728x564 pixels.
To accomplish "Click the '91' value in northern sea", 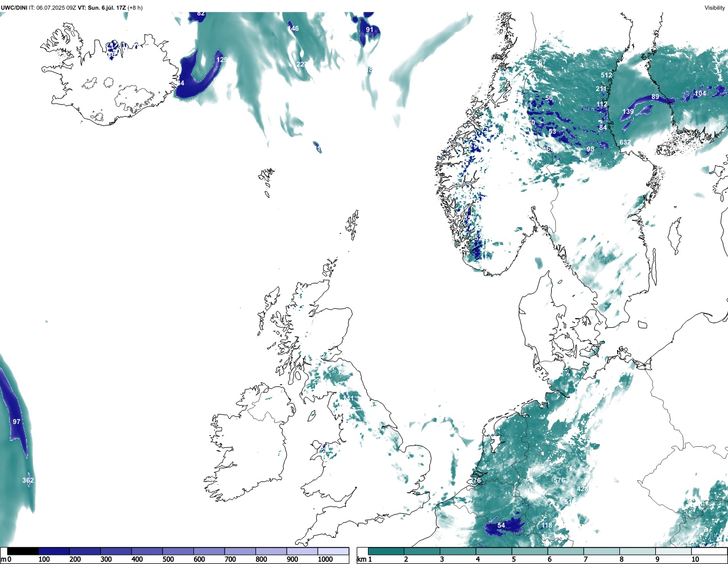I will tap(370, 30).
